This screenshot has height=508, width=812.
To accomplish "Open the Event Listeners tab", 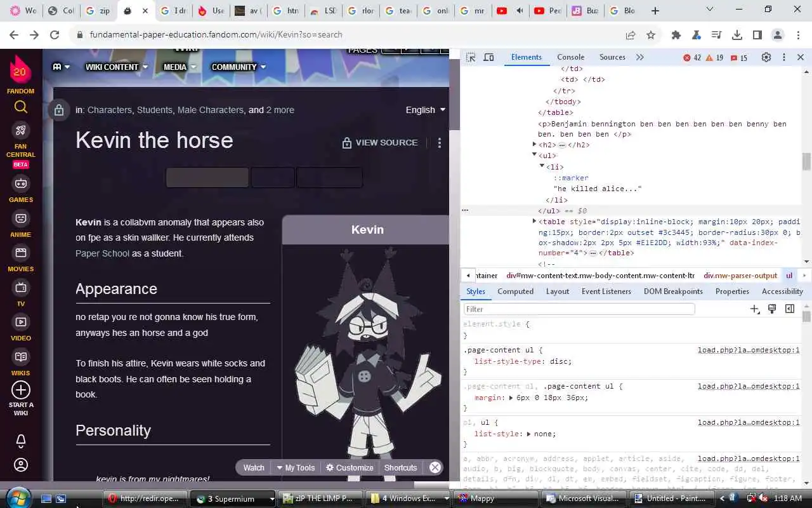I will 606,291.
